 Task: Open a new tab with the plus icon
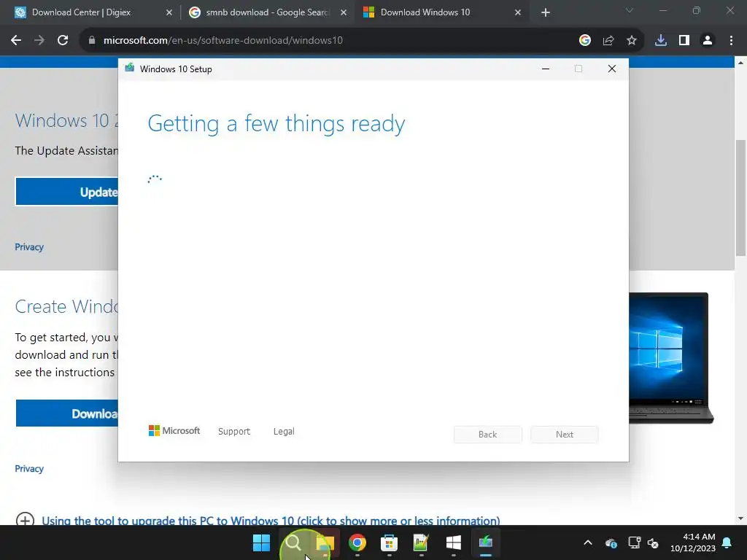point(546,12)
